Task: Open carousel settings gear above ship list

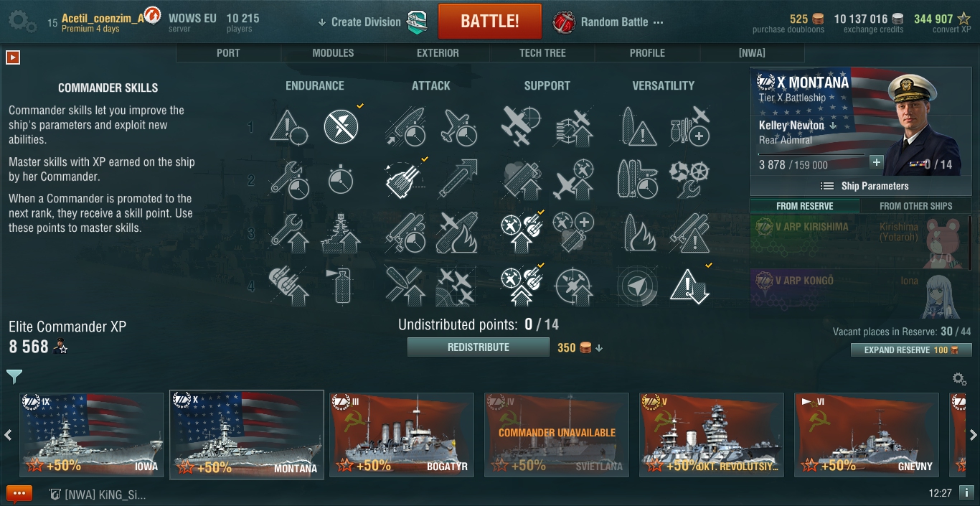Action: [x=959, y=379]
